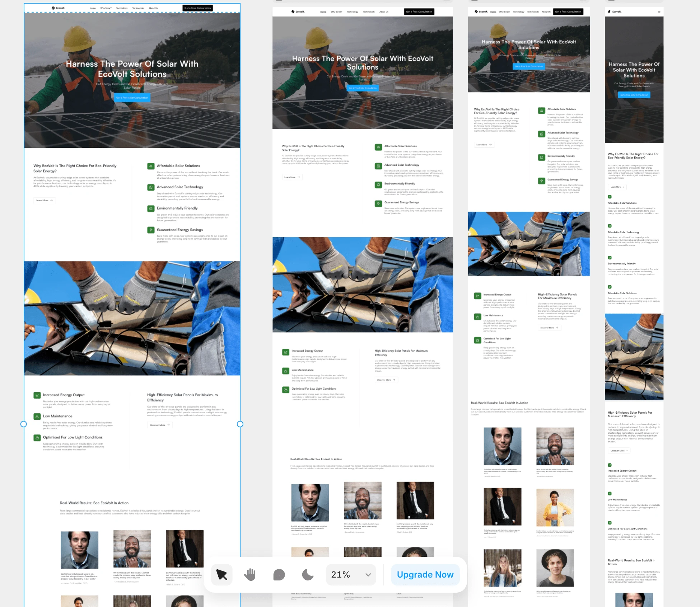This screenshot has height=607, width=700.
Task: Select solar panel hands image in tablet frame
Action: (x=529, y=244)
